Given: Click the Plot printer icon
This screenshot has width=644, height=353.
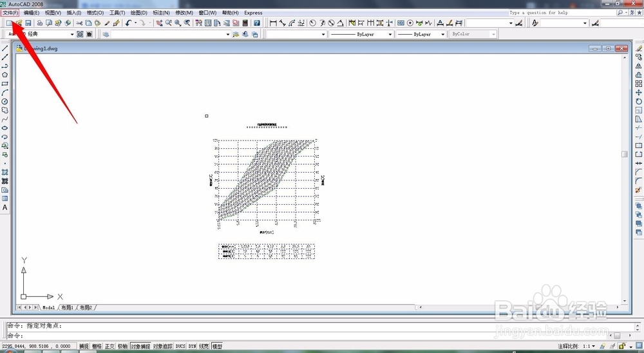Looking at the screenshot, I should 40,23.
